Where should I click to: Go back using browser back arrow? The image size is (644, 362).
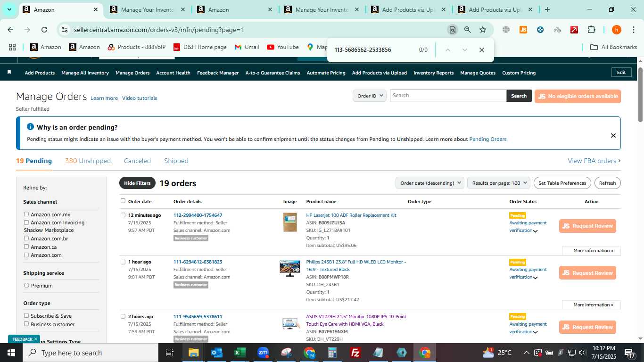[10, 30]
